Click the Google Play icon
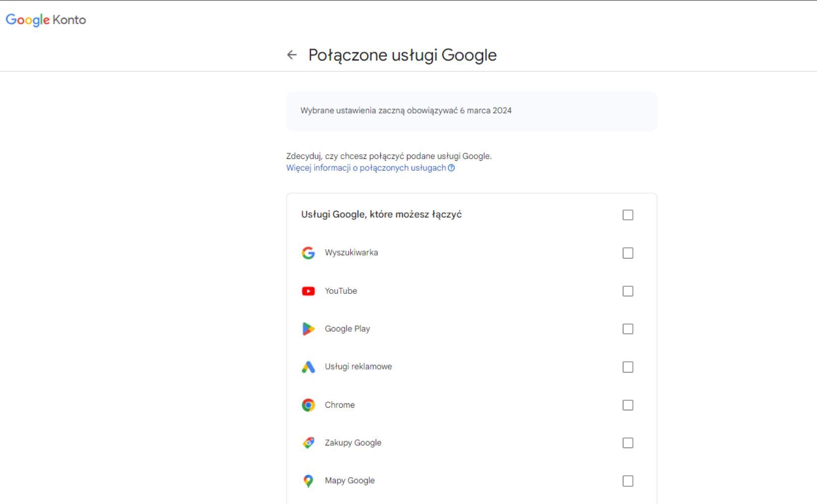This screenshot has height=504, width=817. [x=308, y=329]
